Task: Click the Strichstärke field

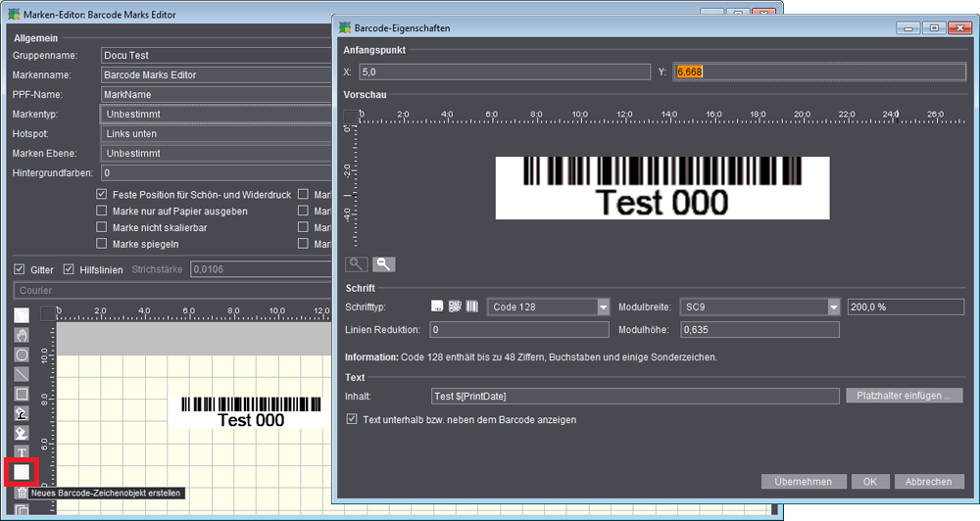Action: click(x=261, y=269)
